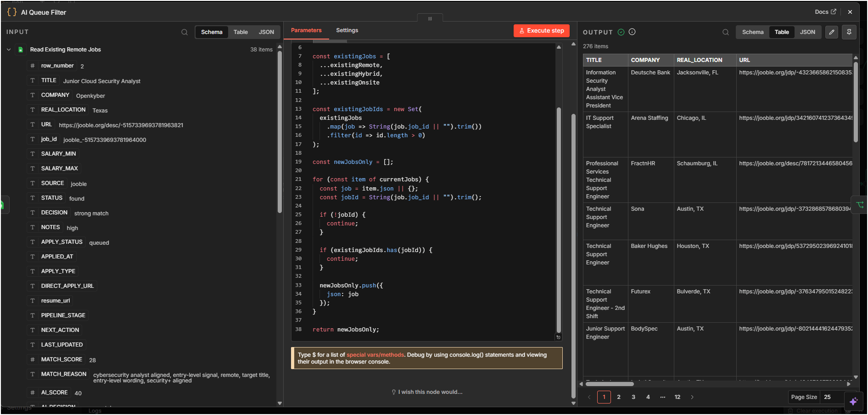This screenshot has width=868, height=415.
Task: Run the node with Execute step
Action: coord(542,31)
